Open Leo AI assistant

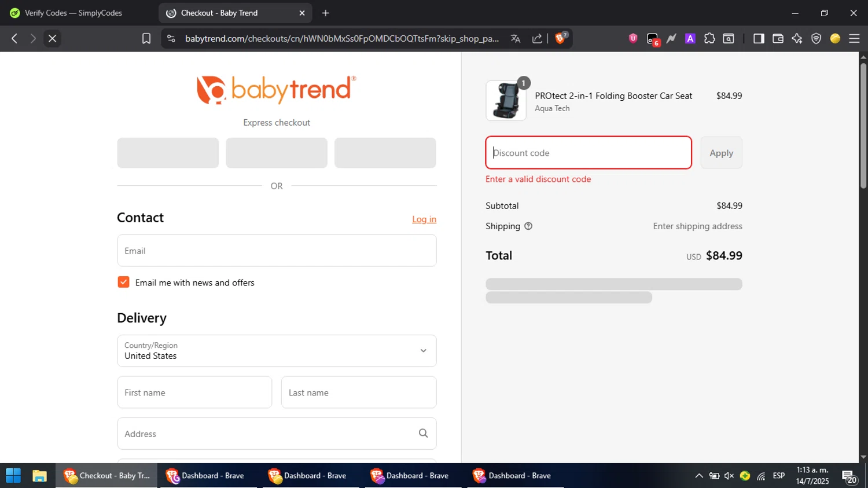point(797,38)
